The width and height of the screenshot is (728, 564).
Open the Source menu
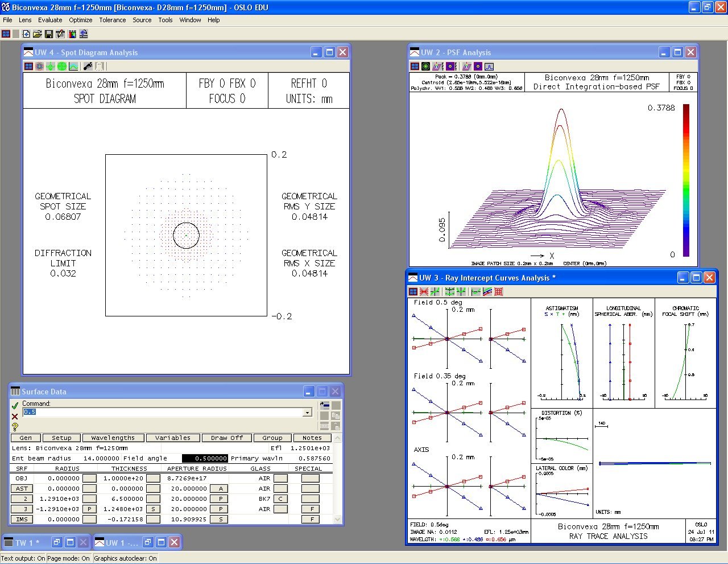[142, 20]
